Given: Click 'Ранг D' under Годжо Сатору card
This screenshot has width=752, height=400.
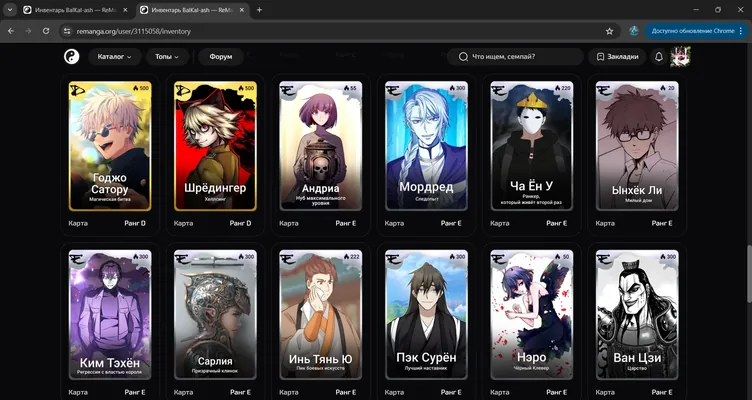Looking at the screenshot, I should (135, 223).
